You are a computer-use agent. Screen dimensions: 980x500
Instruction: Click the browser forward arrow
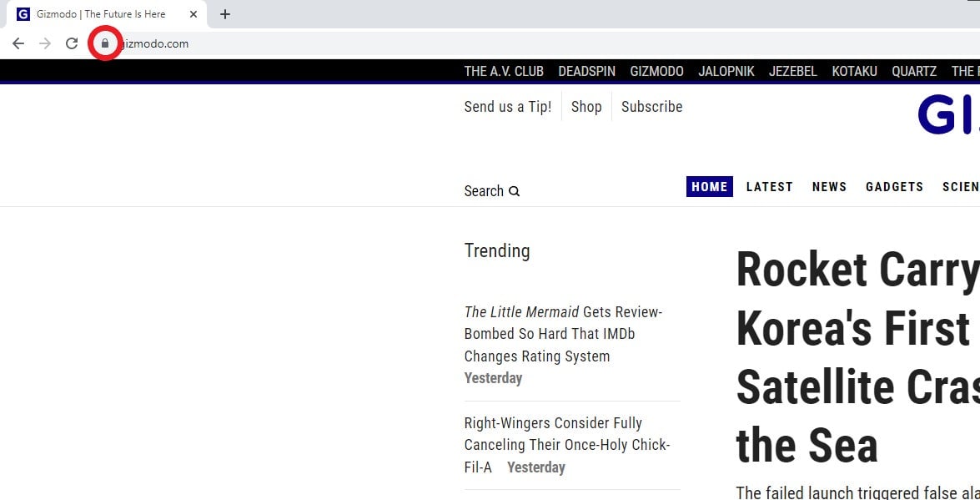[44, 43]
